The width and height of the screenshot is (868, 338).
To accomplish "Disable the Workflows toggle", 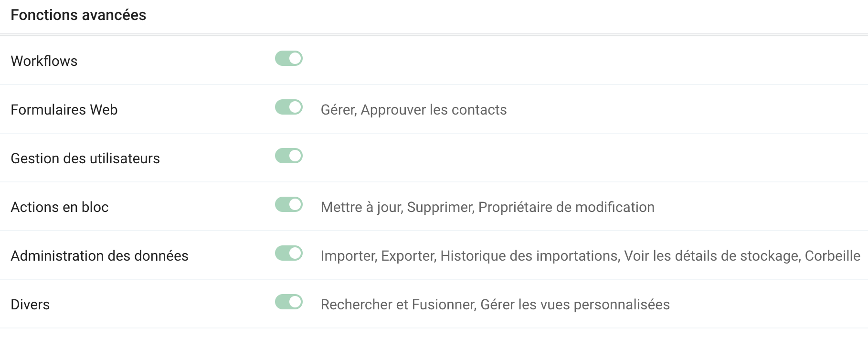I will (289, 59).
